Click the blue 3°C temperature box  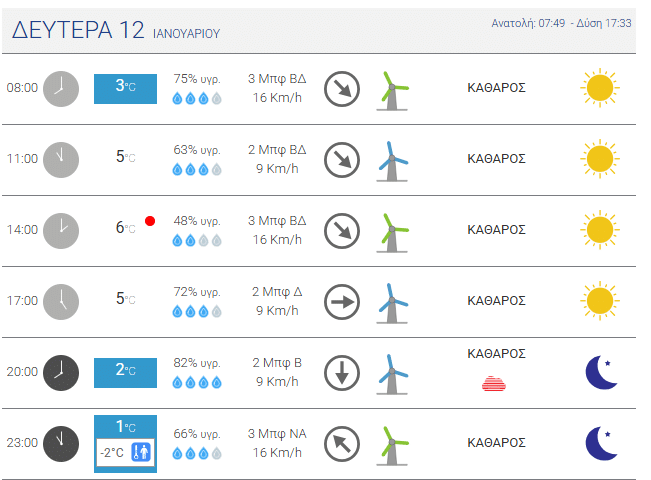[125, 87]
